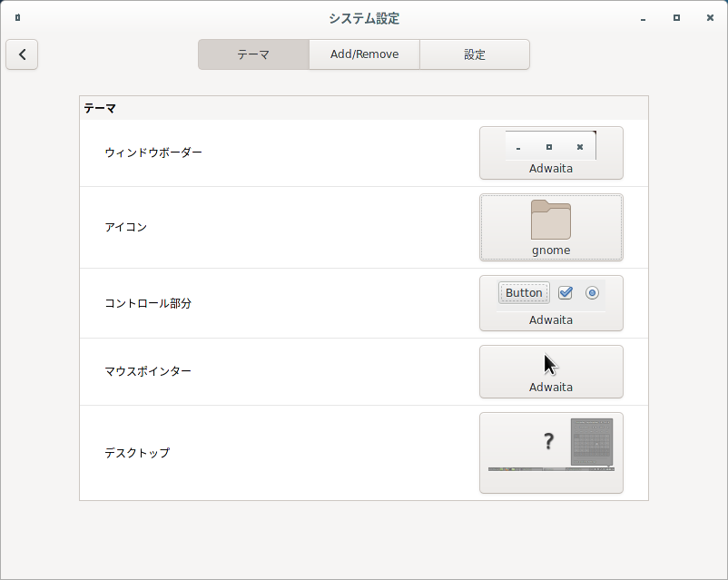This screenshot has height=580, width=728.
Task: Click the minimize icon in border preview
Action: [518, 148]
